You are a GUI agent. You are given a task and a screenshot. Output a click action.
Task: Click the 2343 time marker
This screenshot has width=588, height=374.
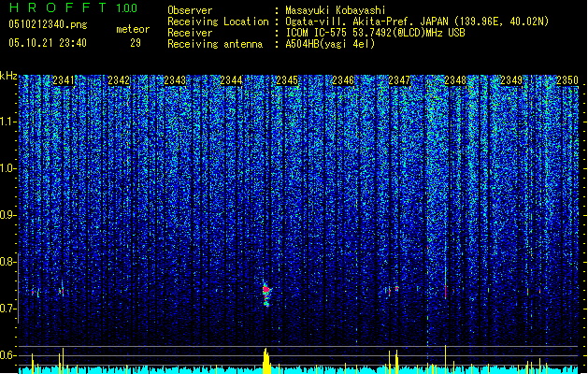pos(175,80)
